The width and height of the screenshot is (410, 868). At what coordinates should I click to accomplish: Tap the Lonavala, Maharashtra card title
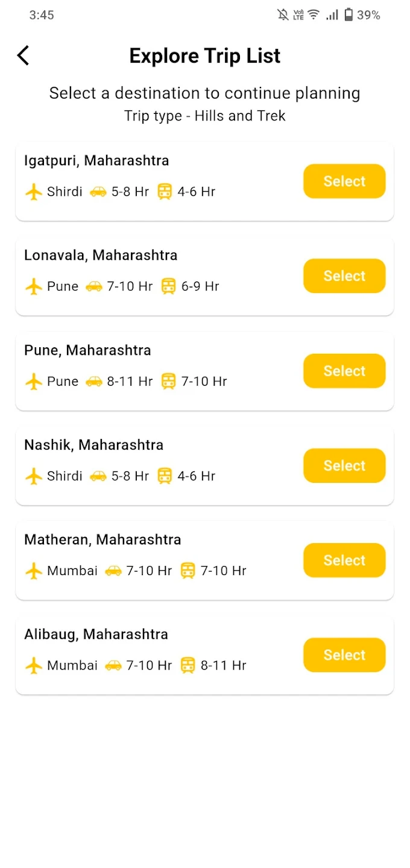(101, 255)
